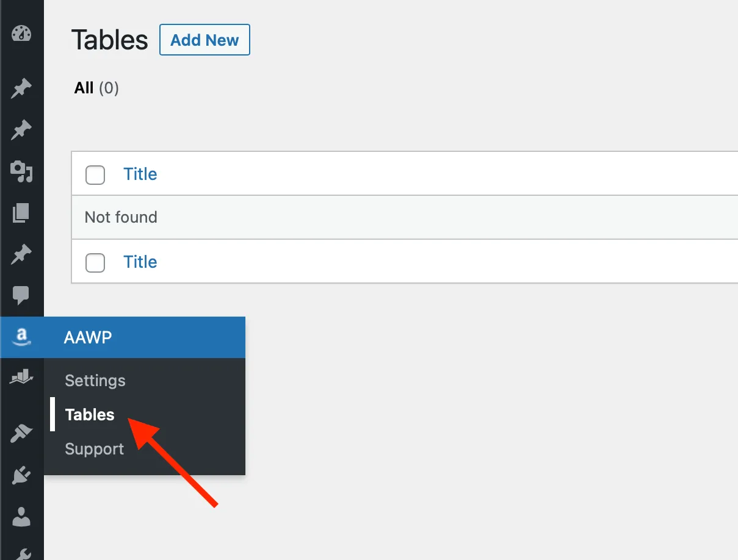Screen dimensions: 738x560
Task: Check the select-all checkbox in table header
Action: (95, 174)
